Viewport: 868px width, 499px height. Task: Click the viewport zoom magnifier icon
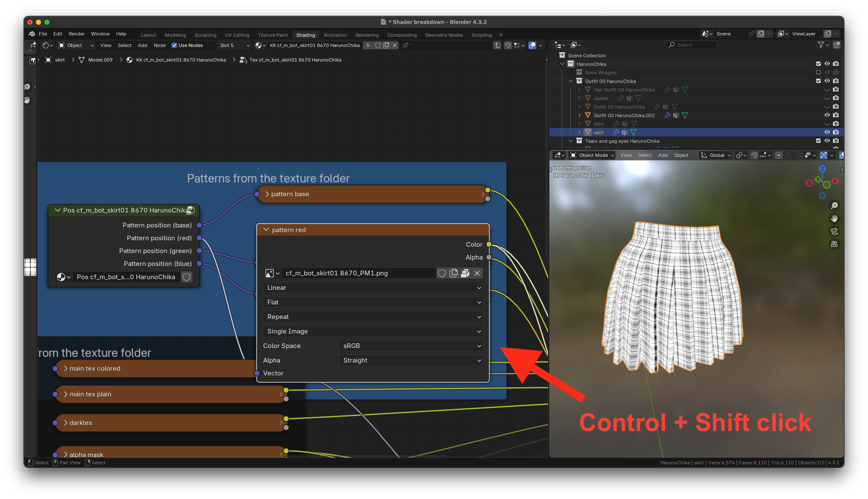point(834,206)
